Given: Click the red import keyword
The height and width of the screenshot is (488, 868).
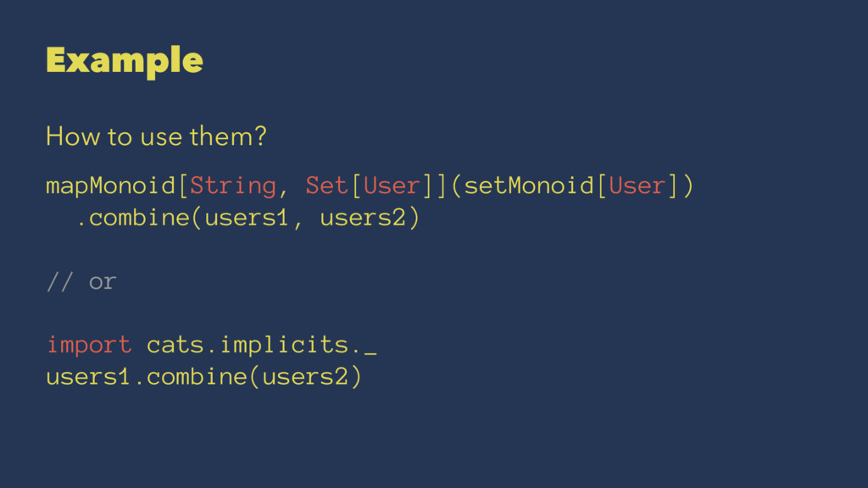Looking at the screenshot, I should click(89, 345).
